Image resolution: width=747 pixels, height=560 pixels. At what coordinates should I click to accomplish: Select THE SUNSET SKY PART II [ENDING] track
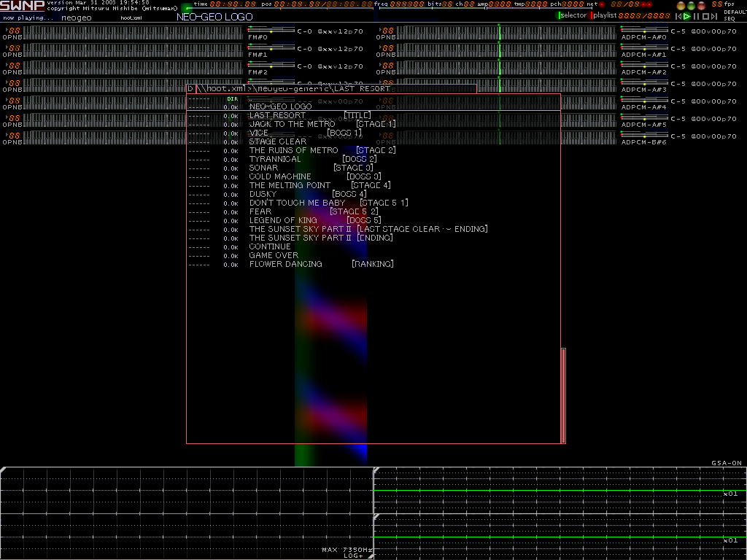pyautogui.click(x=374, y=238)
